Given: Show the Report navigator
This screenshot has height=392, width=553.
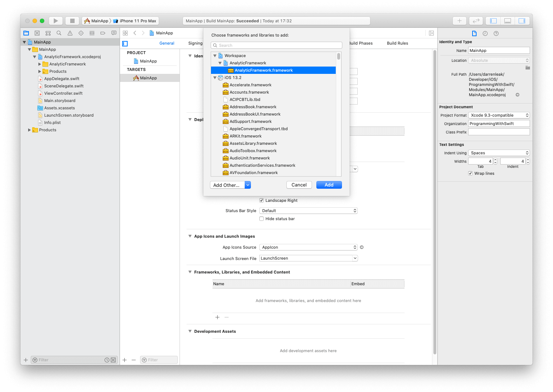Looking at the screenshot, I should [x=114, y=33].
